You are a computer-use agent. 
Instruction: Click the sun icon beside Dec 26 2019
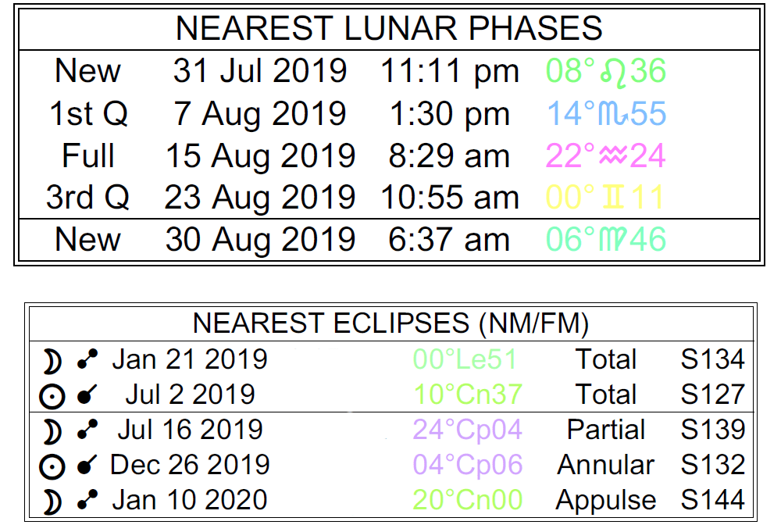(x=52, y=466)
